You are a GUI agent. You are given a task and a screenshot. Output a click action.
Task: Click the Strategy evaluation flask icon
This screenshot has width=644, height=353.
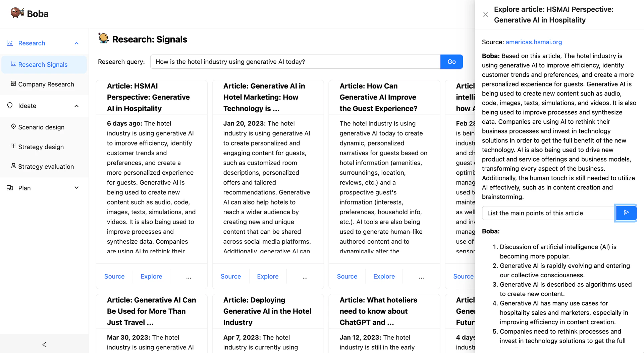[x=13, y=166]
